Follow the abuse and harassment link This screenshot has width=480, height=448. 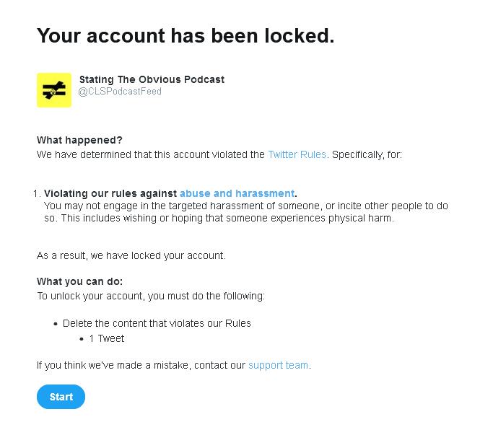(237, 193)
